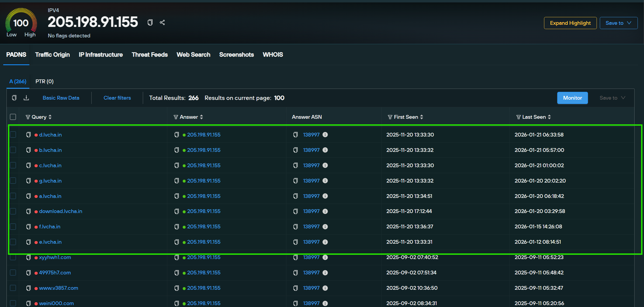Clear filters on the results table
Image resolution: width=644 pixels, height=307 pixels.
click(x=117, y=98)
